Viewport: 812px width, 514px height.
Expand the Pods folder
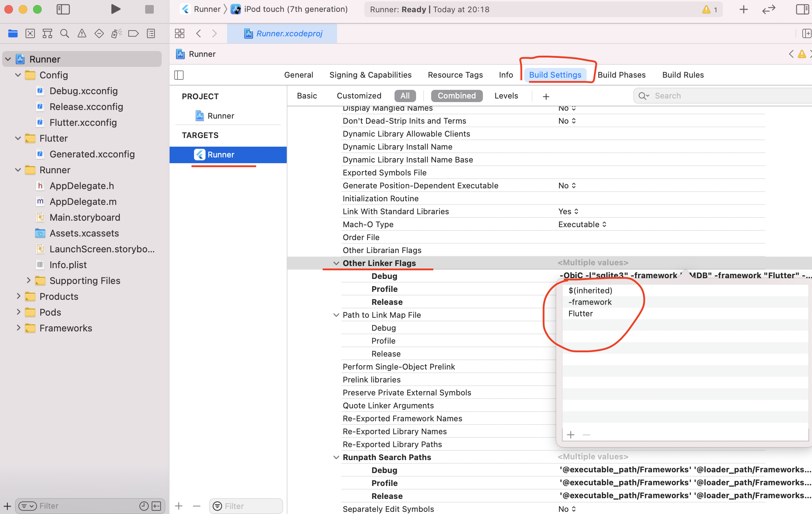coord(19,312)
